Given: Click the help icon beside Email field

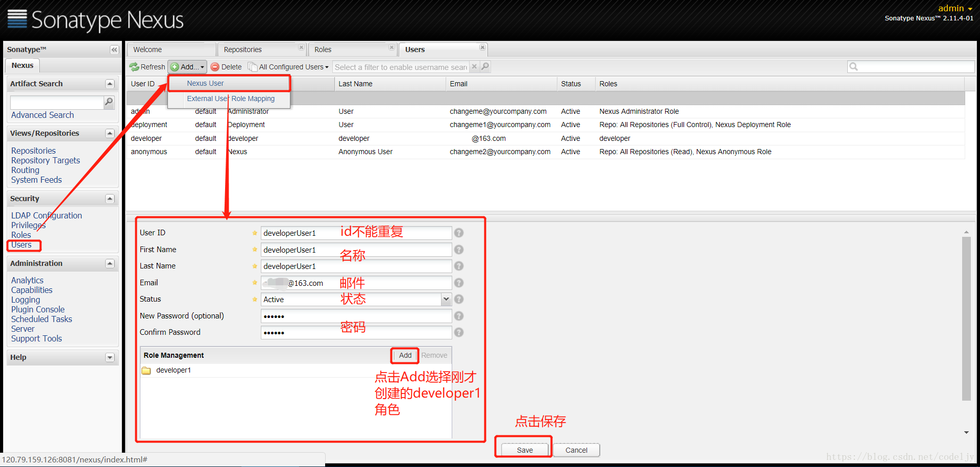Looking at the screenshot, I should (459, 283).
